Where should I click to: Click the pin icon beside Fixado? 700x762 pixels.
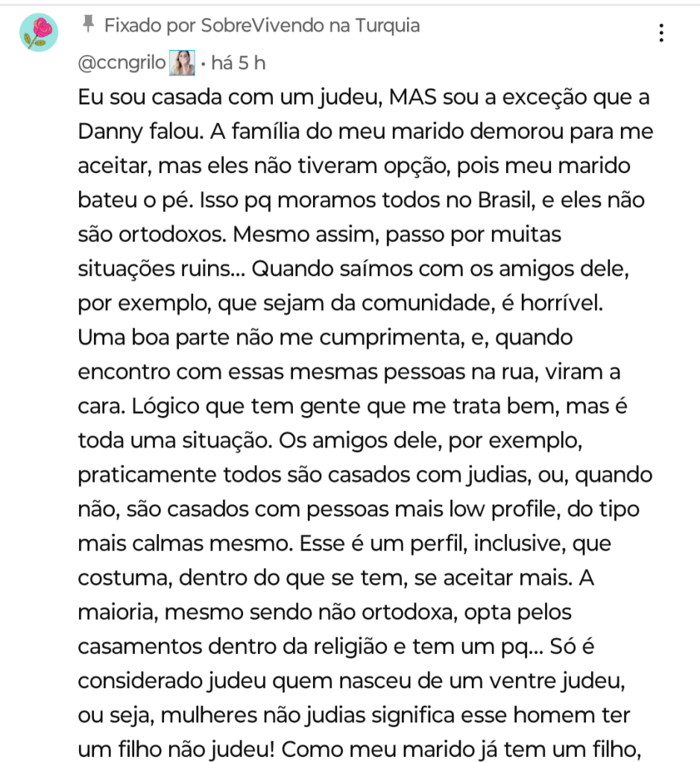tap(88, 25)
